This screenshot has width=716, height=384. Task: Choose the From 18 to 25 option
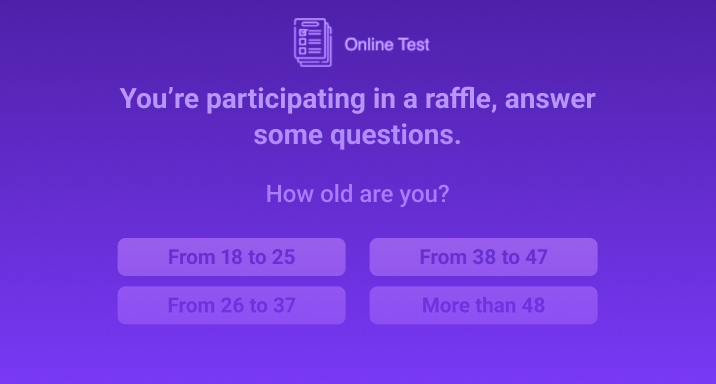(x=232, y=257)
